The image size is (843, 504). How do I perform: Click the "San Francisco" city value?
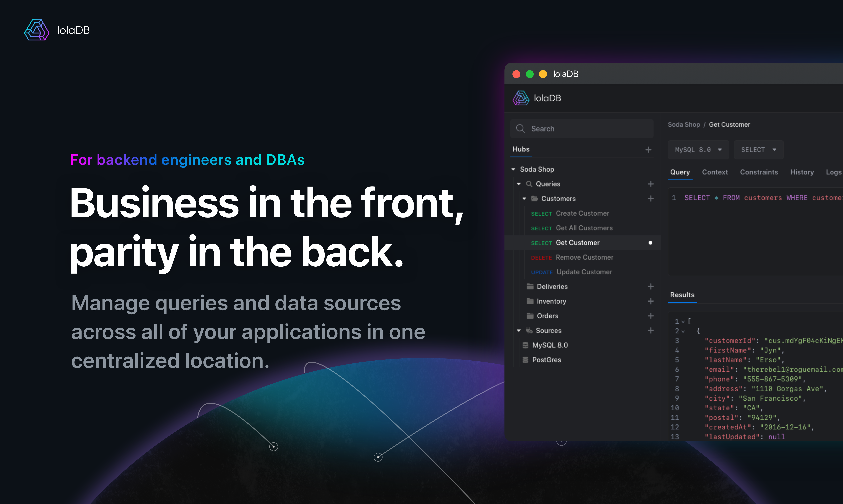[770, 398]
